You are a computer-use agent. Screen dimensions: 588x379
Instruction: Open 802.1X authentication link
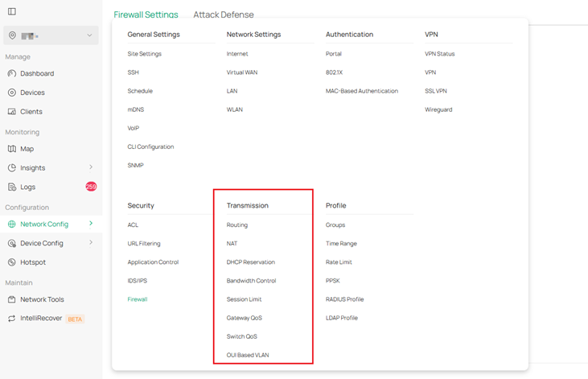334,72
